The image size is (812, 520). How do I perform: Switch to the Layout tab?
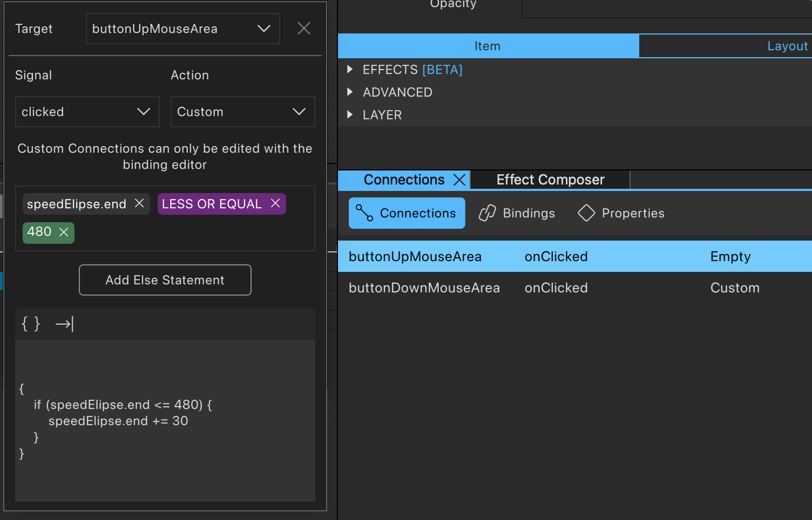pos(787,46)
